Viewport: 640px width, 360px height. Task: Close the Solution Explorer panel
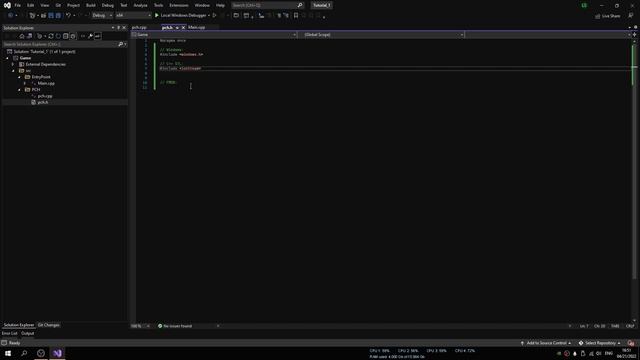click(124, 28)
